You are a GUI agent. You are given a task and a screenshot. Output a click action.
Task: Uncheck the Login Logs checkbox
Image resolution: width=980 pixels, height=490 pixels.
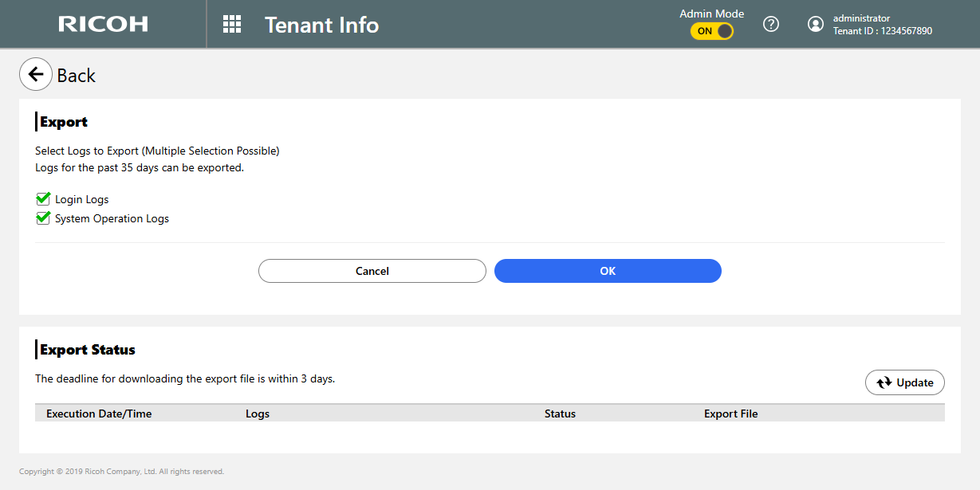click(x=43, y=198)
